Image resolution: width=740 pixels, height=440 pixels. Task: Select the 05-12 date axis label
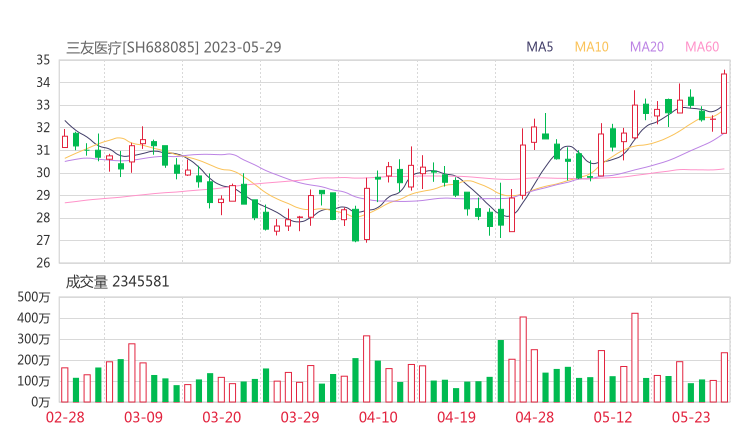[x=613, y=417]
